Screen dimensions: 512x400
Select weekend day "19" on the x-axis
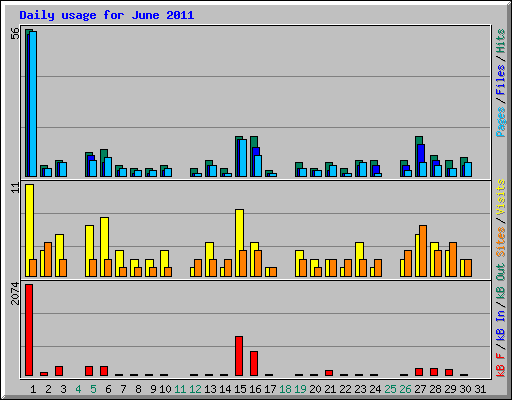pos(300,389)
